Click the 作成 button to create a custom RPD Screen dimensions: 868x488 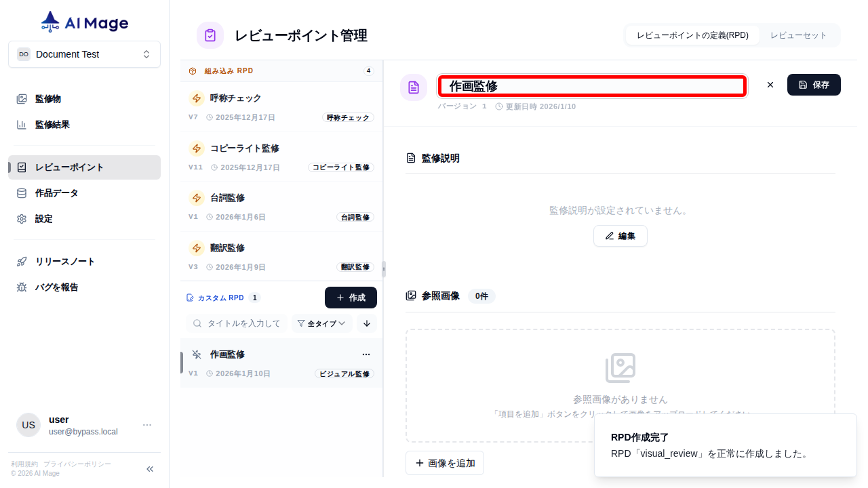351,297
